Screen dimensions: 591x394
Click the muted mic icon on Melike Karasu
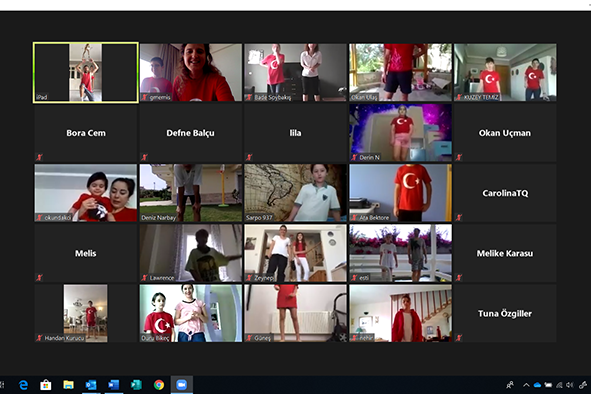459,277
